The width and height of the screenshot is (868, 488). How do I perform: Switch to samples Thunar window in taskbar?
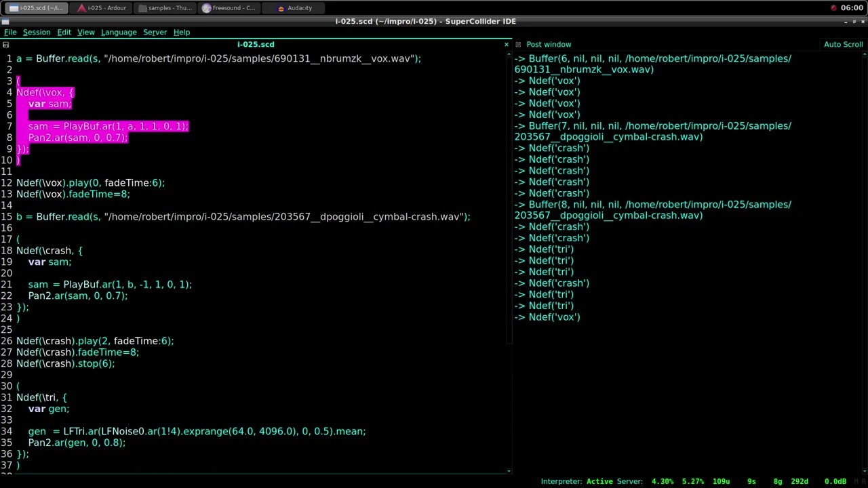point(163,8)
